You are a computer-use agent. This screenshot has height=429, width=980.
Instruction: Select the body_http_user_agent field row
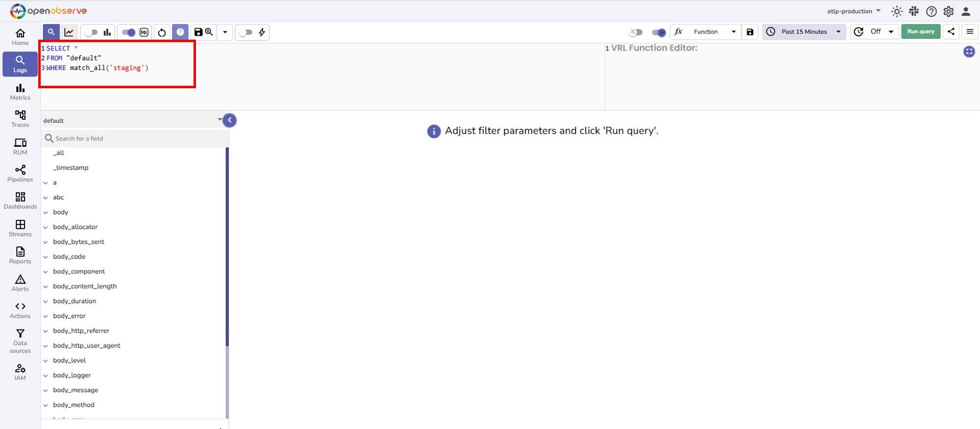pyautogui.click(x=133, y=346)
